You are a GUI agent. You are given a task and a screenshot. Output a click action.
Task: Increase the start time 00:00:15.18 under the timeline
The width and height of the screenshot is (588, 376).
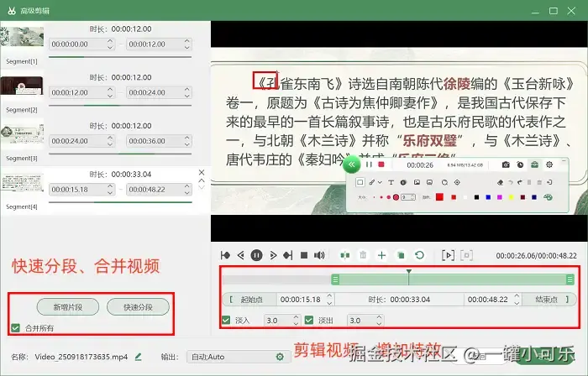[329, 296]
